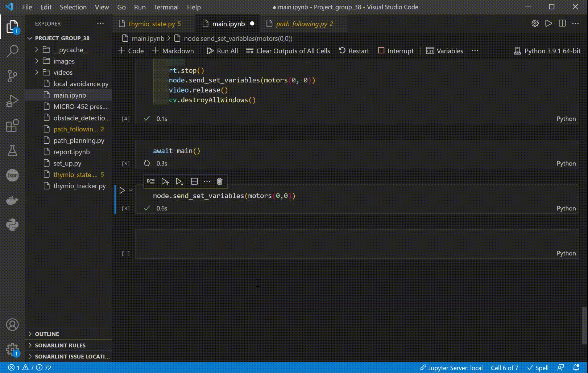The height and width of the screenshot is (373, 588).
Task: Click Cell 6 of 7 in status bar
Action: 504,368
